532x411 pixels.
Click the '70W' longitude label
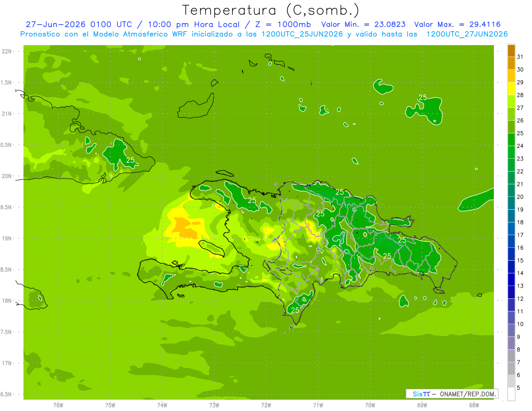370,405
